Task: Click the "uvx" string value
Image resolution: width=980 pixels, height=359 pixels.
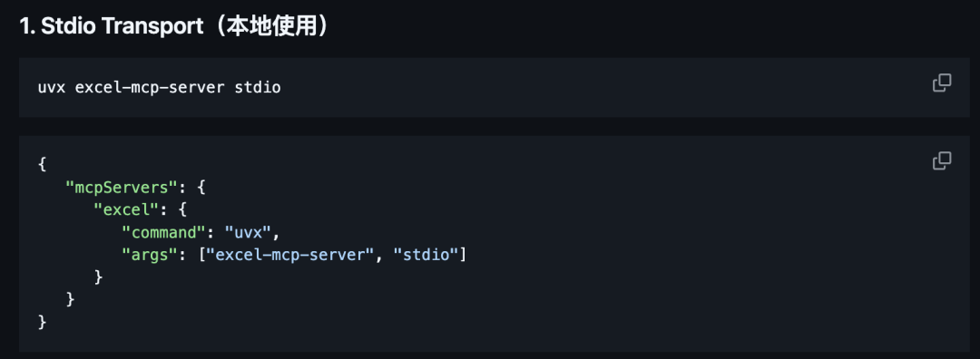Action: (x=248, y=232)
